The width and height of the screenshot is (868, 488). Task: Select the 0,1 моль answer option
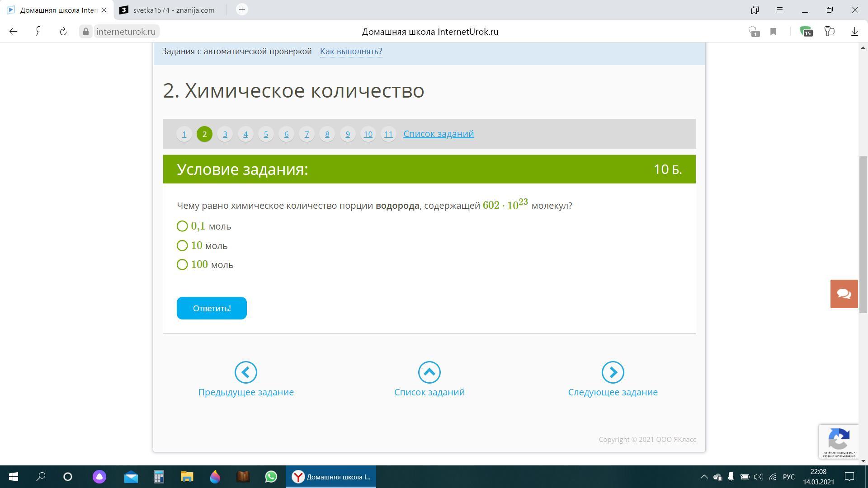[182, 226]
